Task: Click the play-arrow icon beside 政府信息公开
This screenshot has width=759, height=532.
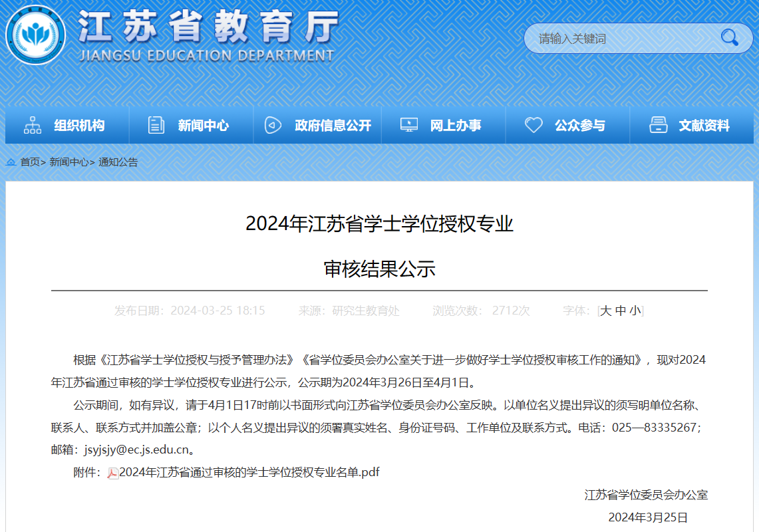Action: [x=273, y=125]
